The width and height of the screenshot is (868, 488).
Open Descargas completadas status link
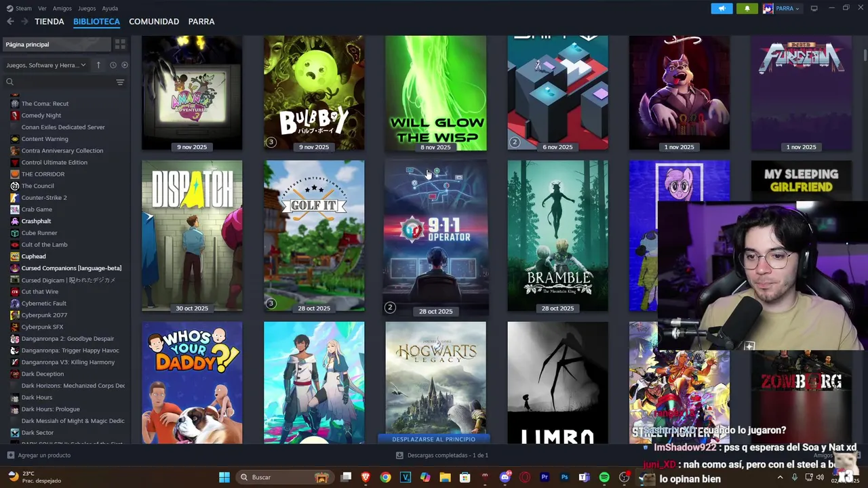(x=441, y=455)
